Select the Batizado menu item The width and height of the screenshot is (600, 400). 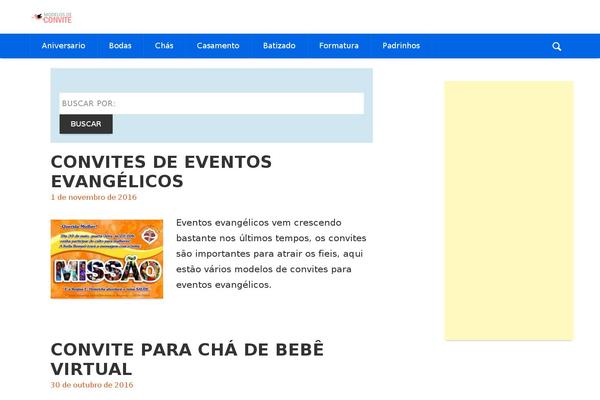(x=279, y=46)
